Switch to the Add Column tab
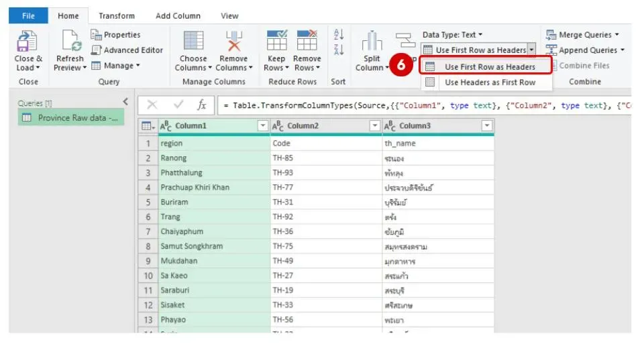 178,15
